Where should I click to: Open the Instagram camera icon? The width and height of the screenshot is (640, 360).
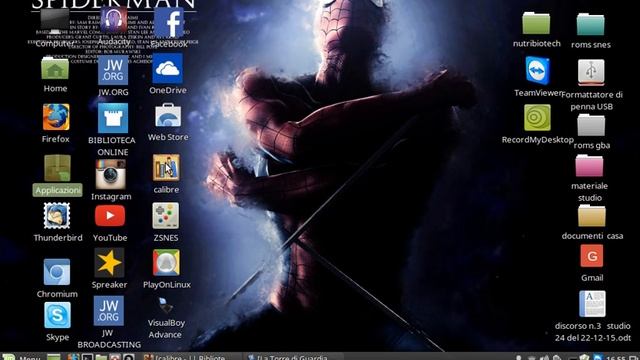point(111,175)
